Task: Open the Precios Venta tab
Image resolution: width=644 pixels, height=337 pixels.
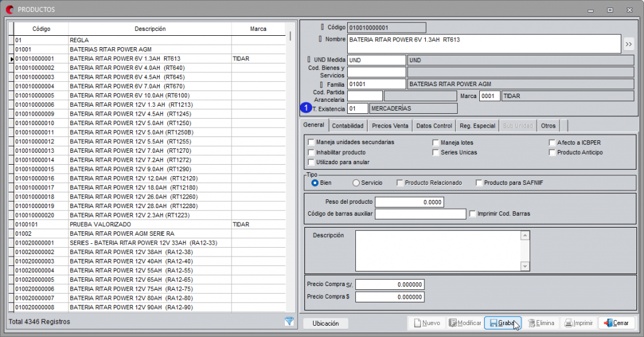Action: [390, 126]
